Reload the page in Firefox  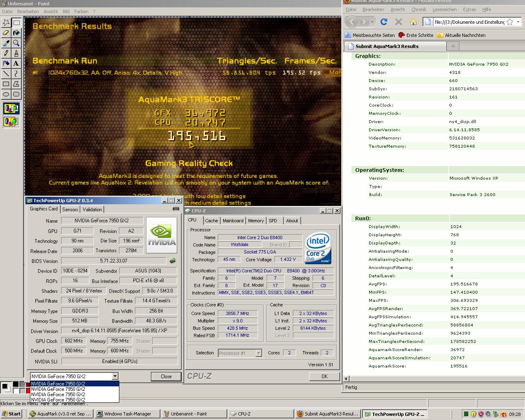coord(384,22)
